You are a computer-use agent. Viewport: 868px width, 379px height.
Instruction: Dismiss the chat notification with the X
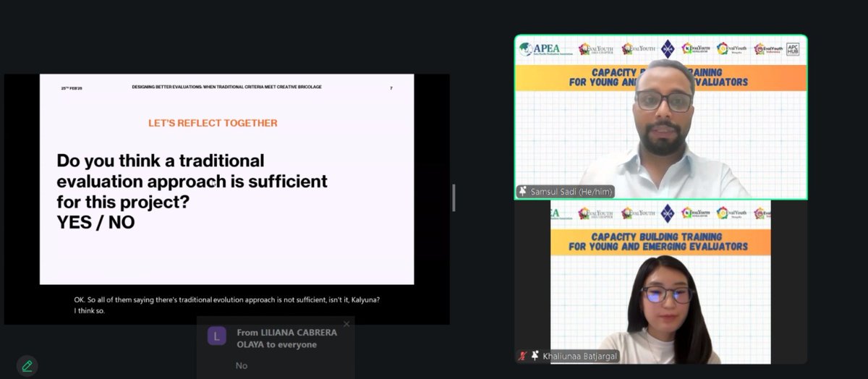pyautogui.click(x=346, y=324)
